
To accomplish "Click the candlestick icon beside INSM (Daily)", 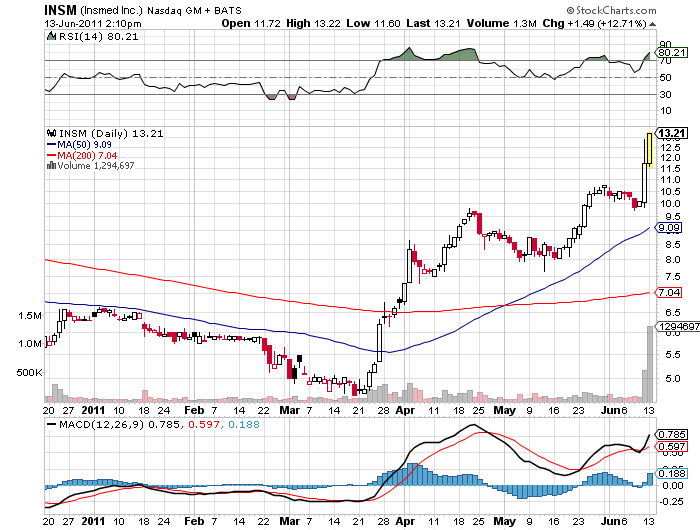I will pyautogui.click(x=51, y=133).
